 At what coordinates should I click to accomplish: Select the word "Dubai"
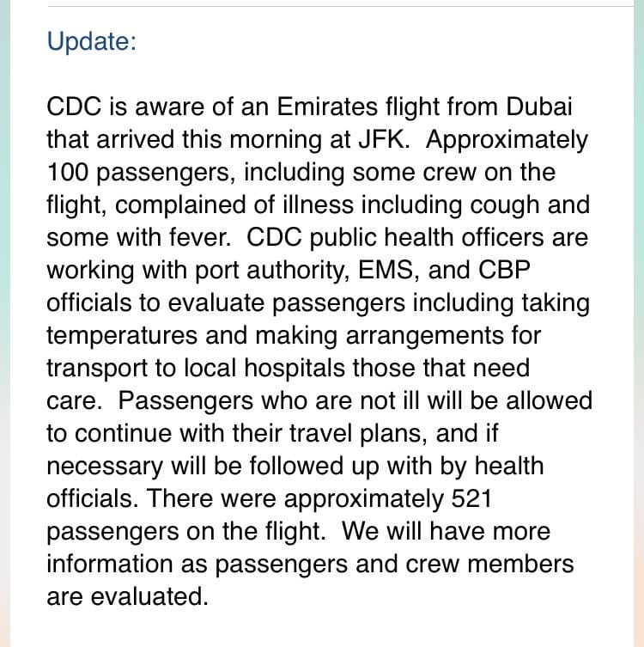click(539, 107)
